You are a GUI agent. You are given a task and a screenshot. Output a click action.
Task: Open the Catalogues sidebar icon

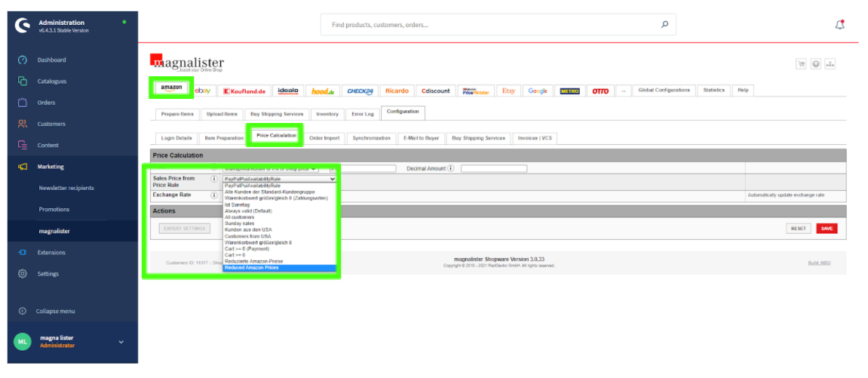point(22,81)
